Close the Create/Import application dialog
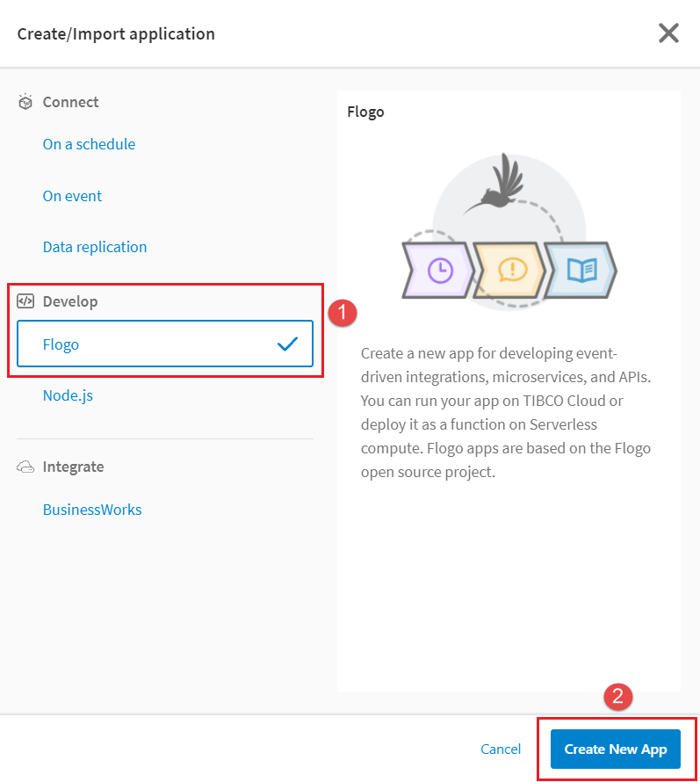Viewport: 700px width, 782px height. [668, 33]
